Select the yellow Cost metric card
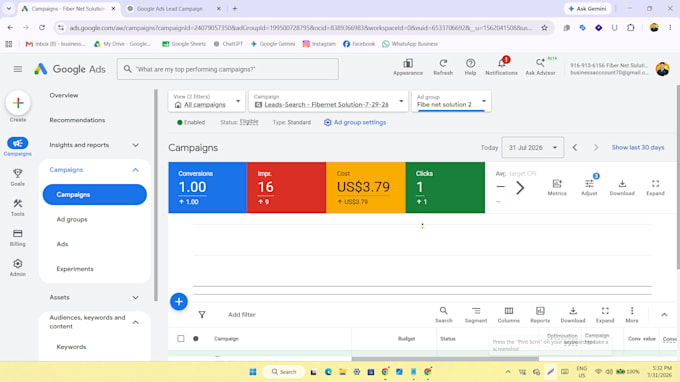680x382 pixels. pos(366,188)
